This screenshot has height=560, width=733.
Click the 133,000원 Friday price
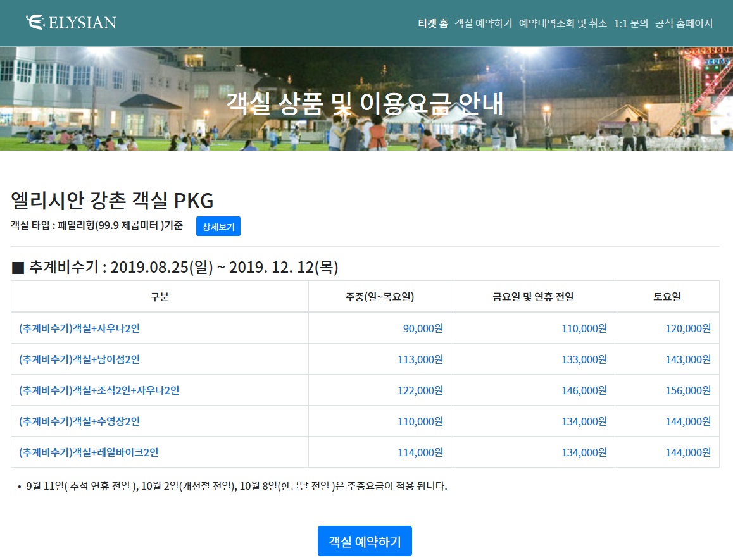(584, 359)
